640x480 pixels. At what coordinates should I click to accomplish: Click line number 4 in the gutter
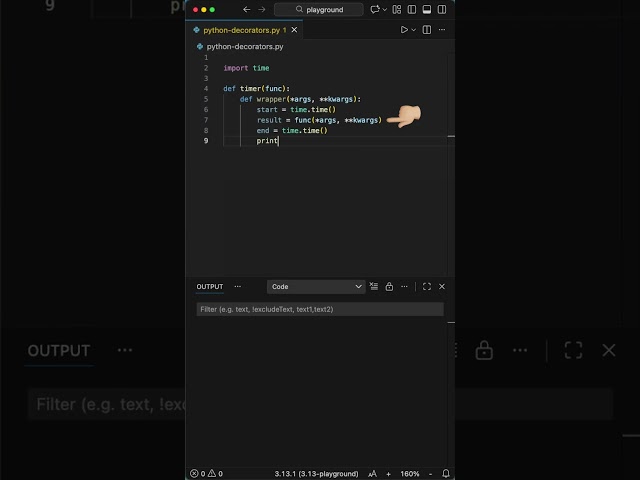(206, 89)
